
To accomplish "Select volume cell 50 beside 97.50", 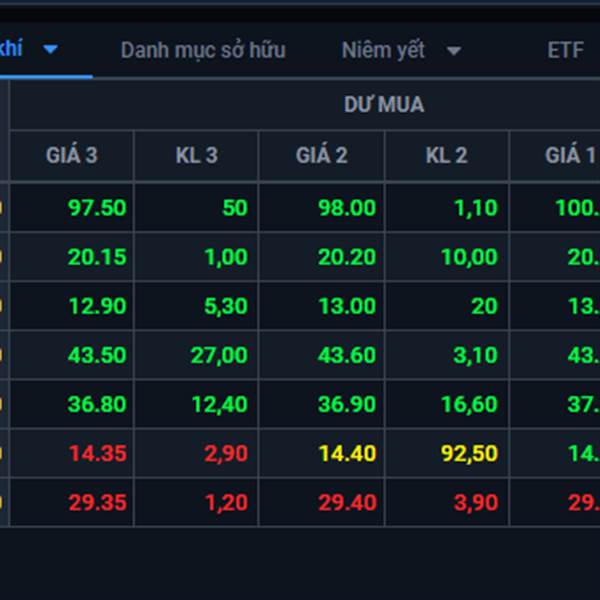I will click(197, 207).
